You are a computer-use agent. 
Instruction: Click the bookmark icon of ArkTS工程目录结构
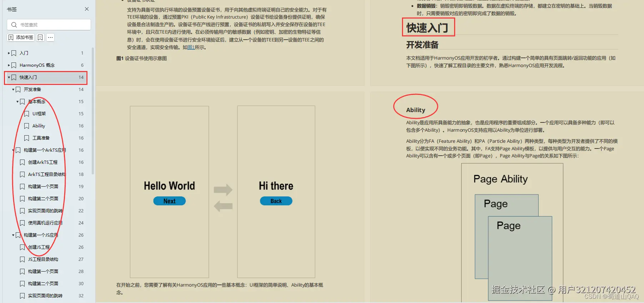[x=22, y=175]
